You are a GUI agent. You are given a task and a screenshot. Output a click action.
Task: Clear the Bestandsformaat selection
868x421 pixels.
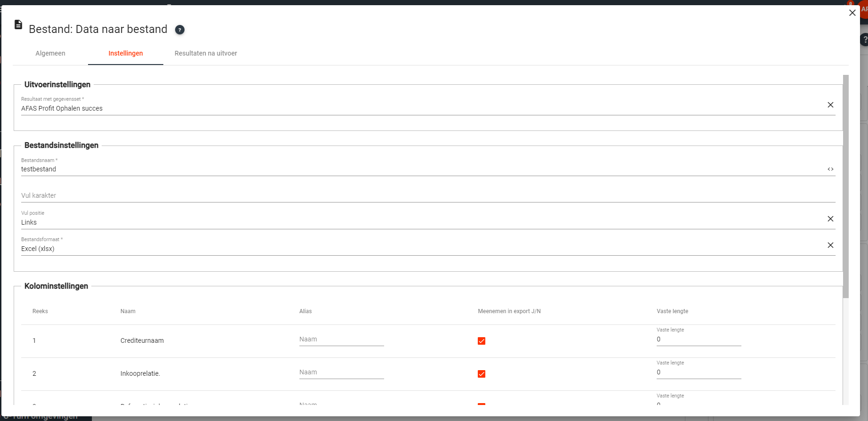click(830, 245)
